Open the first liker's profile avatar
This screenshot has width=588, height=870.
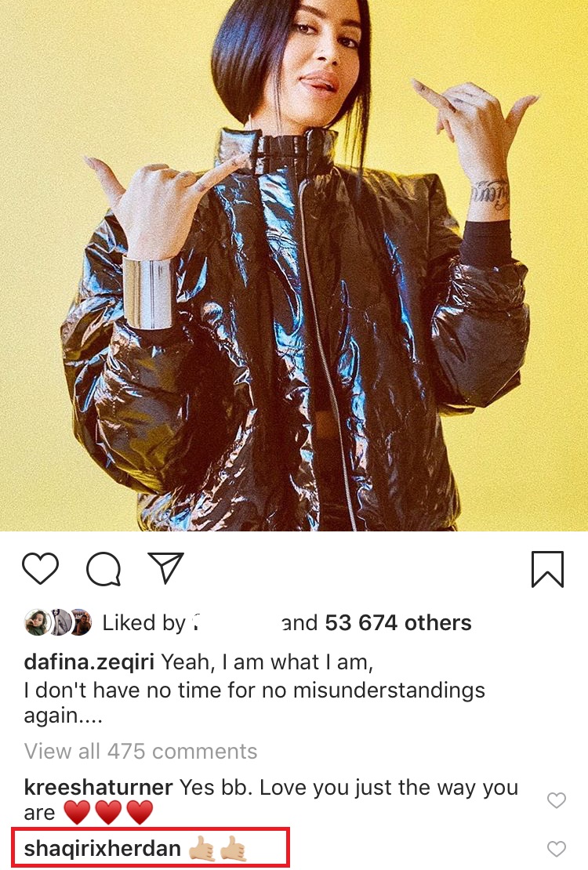pos(37,622)
